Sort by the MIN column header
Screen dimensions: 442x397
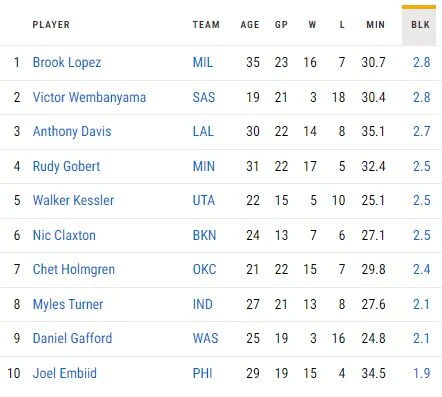coord(375,25)
